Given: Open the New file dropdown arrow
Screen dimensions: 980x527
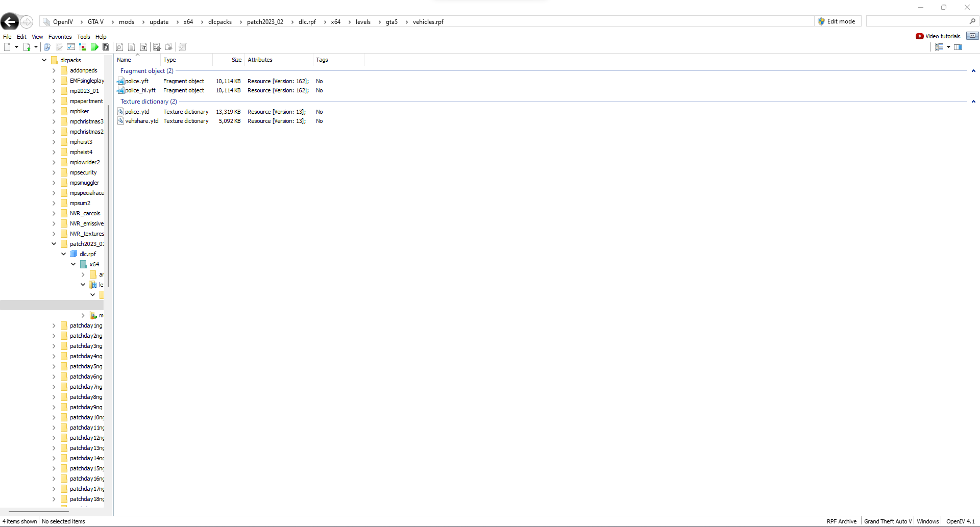Looking at the screenshot, I should click(x=16, y=47).
